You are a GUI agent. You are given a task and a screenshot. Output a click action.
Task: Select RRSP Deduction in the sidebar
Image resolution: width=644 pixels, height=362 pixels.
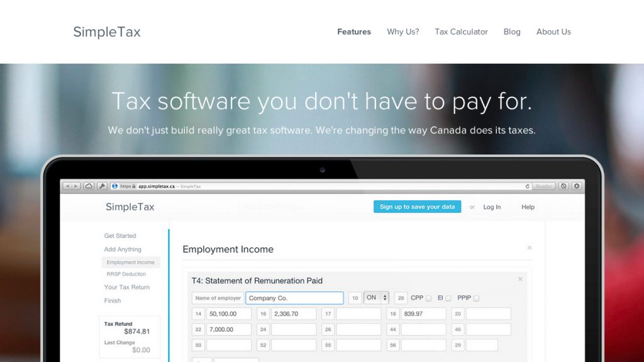tap(126, 274)
